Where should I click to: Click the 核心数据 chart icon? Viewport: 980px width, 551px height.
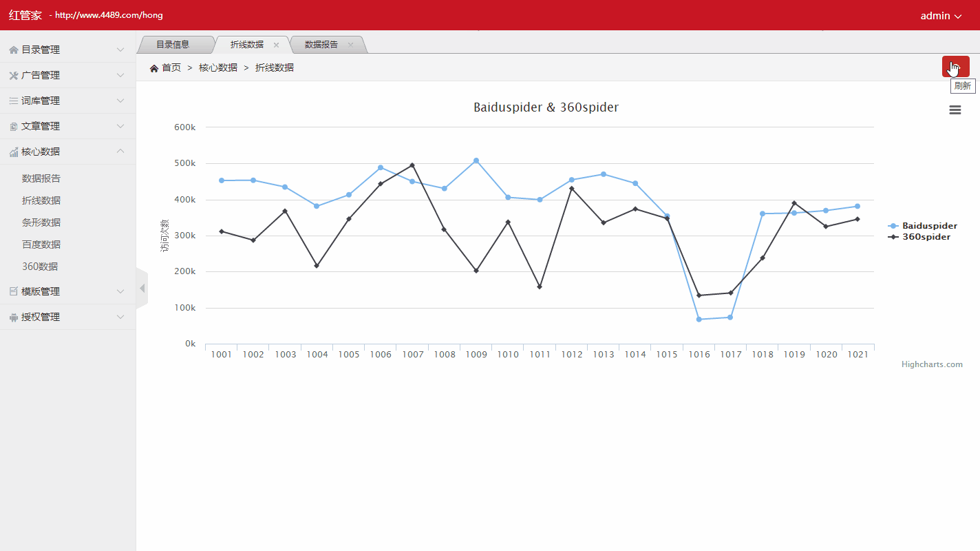click(x=14, y=152)
